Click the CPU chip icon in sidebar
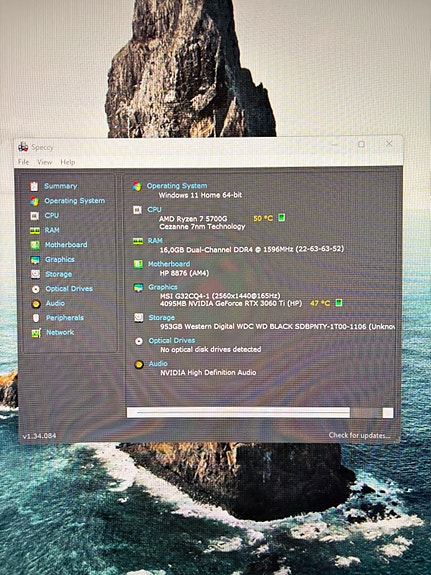The height and width of the screenshot is (575, 431). 34,216
